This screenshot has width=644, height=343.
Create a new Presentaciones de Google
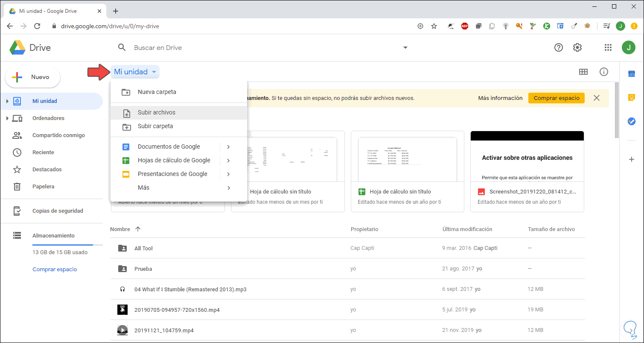(165, 174)
